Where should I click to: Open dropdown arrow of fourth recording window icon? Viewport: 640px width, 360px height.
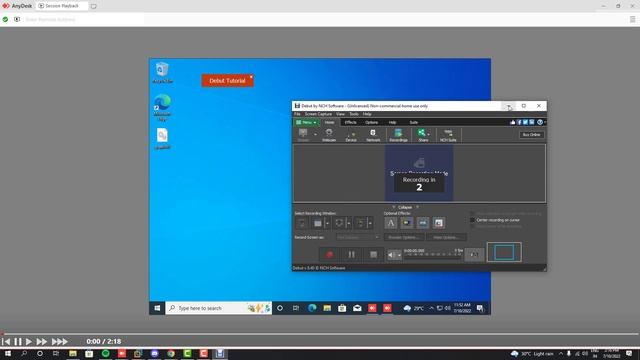click(x=370, y=223)
